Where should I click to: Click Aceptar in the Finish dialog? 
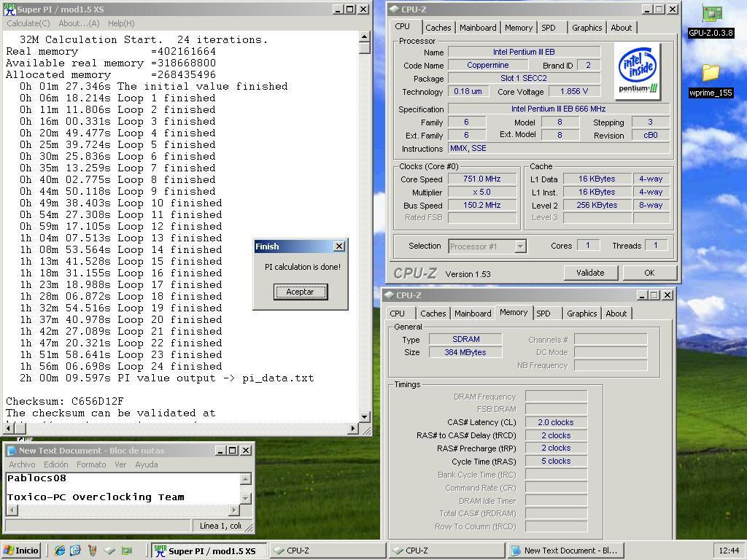300,292
